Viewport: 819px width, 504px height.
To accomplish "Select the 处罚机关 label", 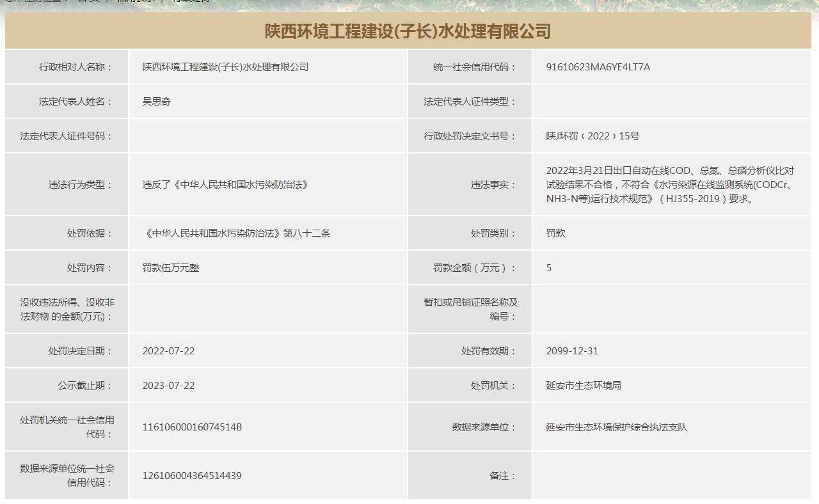I will (493, 385).
